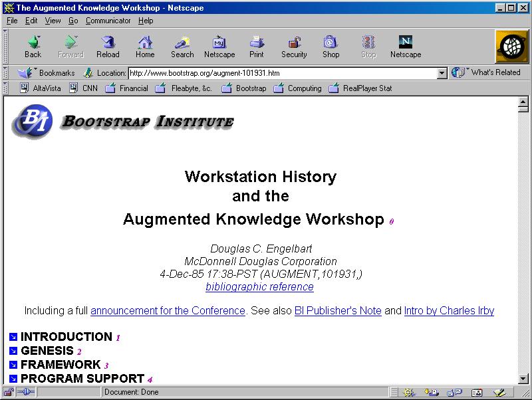Open CNN personal toolbar bookmark
Viewport: 532px width, 400px height.
[x=84, y=88]
